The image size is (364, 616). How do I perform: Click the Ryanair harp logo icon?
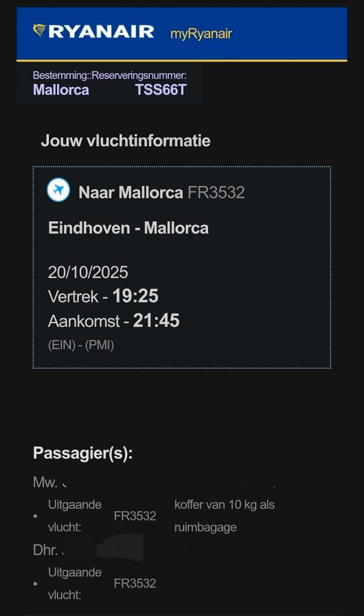tap(39, 31)
